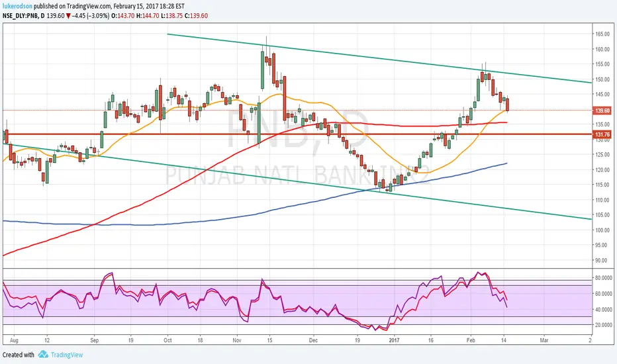
Task: Click the 40.0000 oscillator axis label
Action: tap(603, 310)
